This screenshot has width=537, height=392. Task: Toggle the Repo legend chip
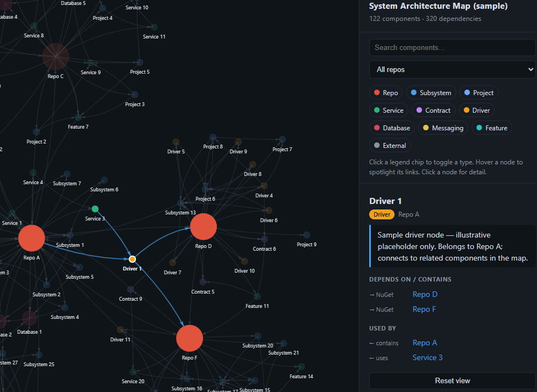pos(386,93)
